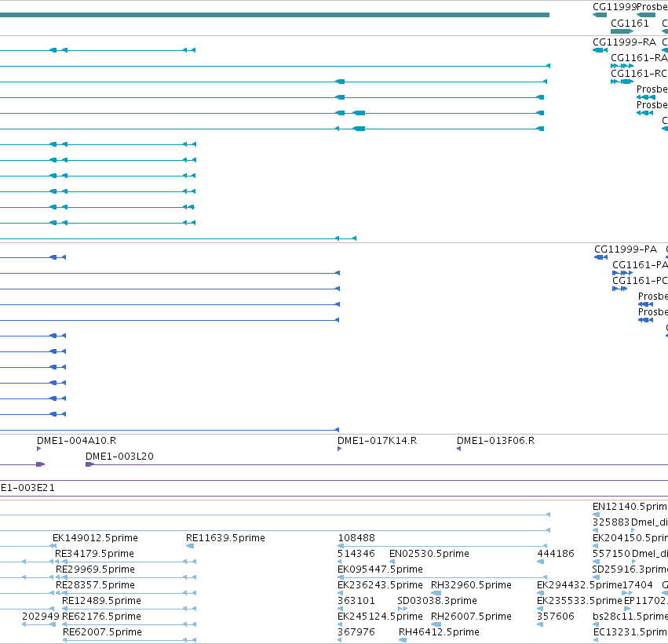Click the SD03038.3prime arrow glyph
The image size is (668, 644).
(x=403, y=609)
